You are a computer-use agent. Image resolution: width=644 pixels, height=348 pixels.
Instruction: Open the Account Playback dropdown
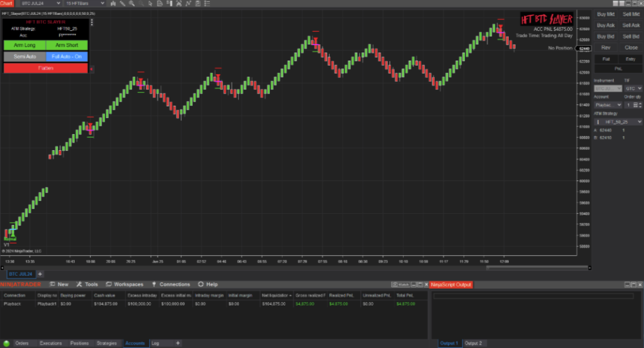tap(609, 105)
